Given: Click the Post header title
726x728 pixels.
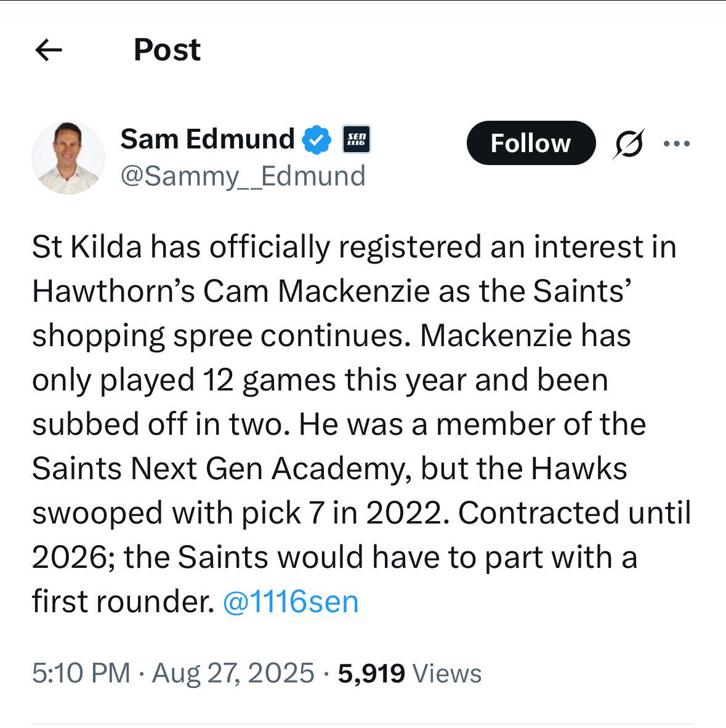Looking at the screenshot, I should tap(167, 50).
